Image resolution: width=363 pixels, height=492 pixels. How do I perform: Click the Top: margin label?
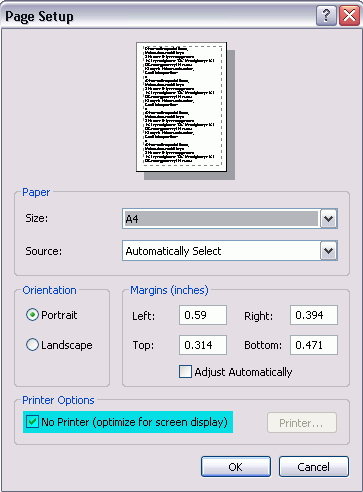pos(143,345)
